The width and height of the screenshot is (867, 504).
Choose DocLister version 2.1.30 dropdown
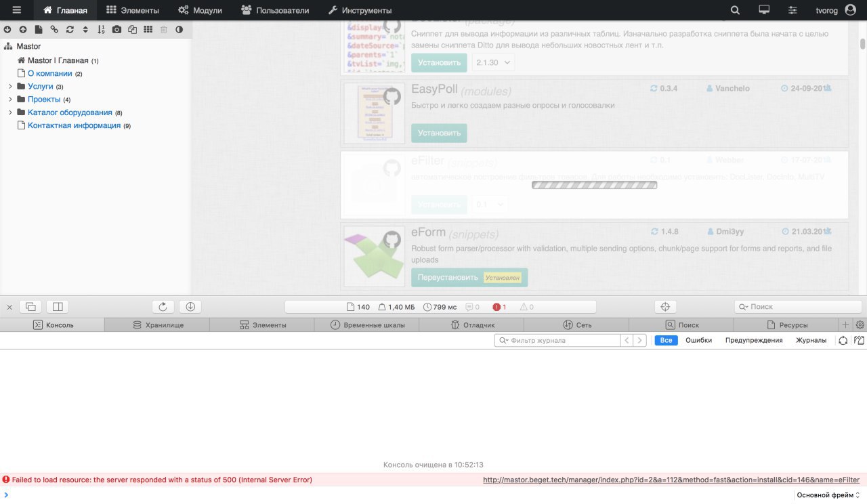(x=494, y=62)
